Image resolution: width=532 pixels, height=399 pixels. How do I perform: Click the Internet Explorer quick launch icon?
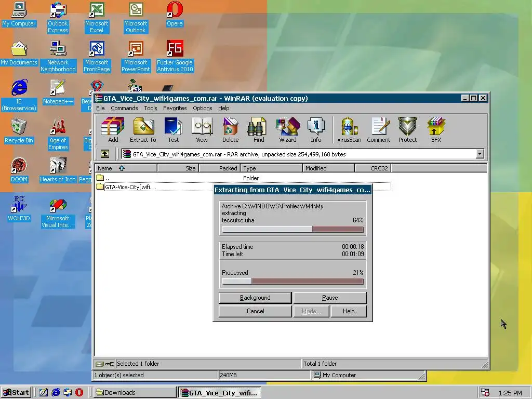(55, 393)
